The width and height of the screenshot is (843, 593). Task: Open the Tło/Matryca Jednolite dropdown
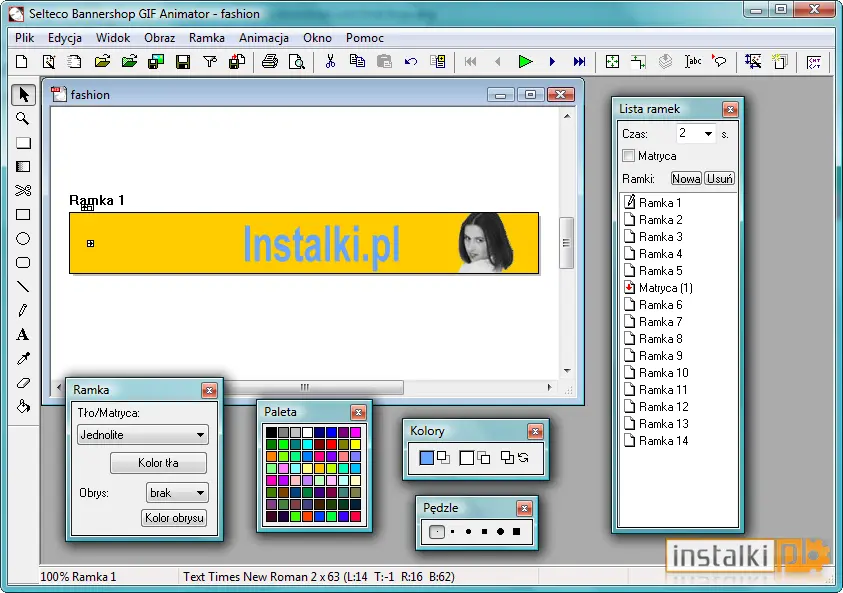(x=142, y=434)
